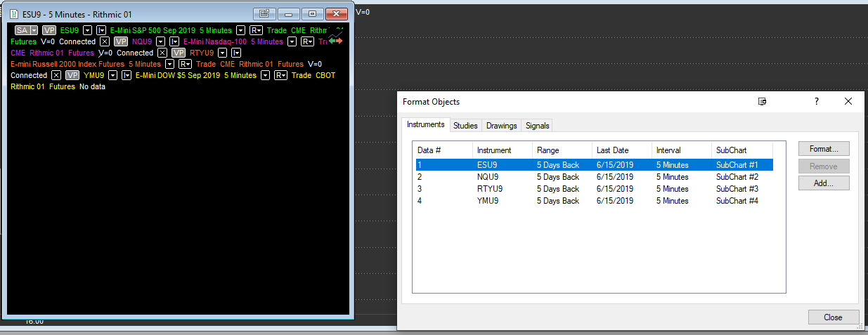The image size is (868, 335).
Task: Click the RTYU9 symbol text in chart header
Action: tap(202, 53)
